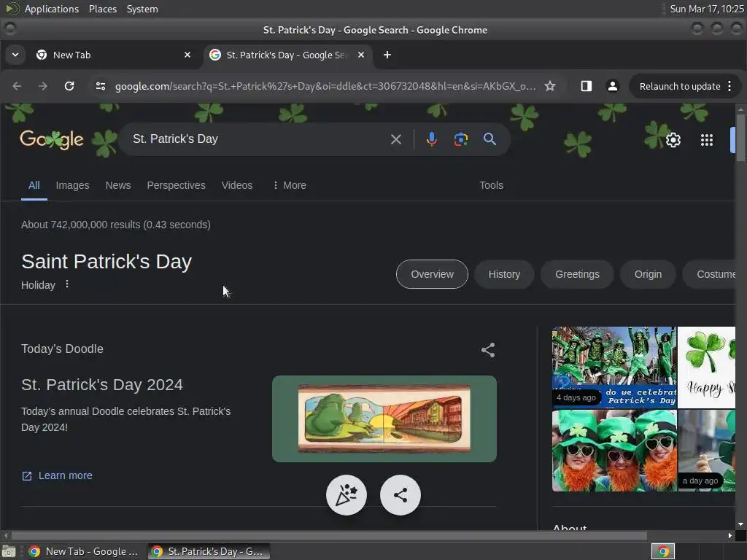Open the image labeled a day ago

click(x=706, y=451)
